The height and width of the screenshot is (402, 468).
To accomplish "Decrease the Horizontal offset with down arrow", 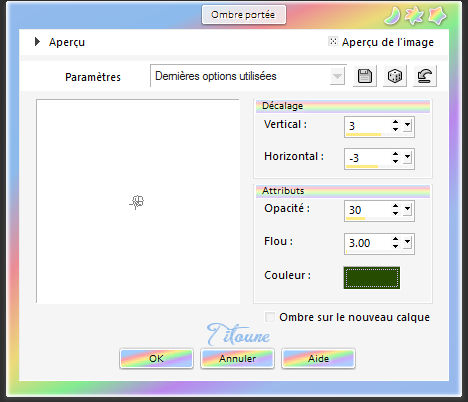I will pos(395,161).
